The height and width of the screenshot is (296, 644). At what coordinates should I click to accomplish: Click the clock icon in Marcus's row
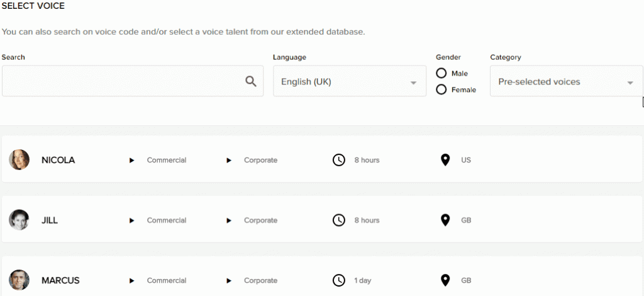339,280
